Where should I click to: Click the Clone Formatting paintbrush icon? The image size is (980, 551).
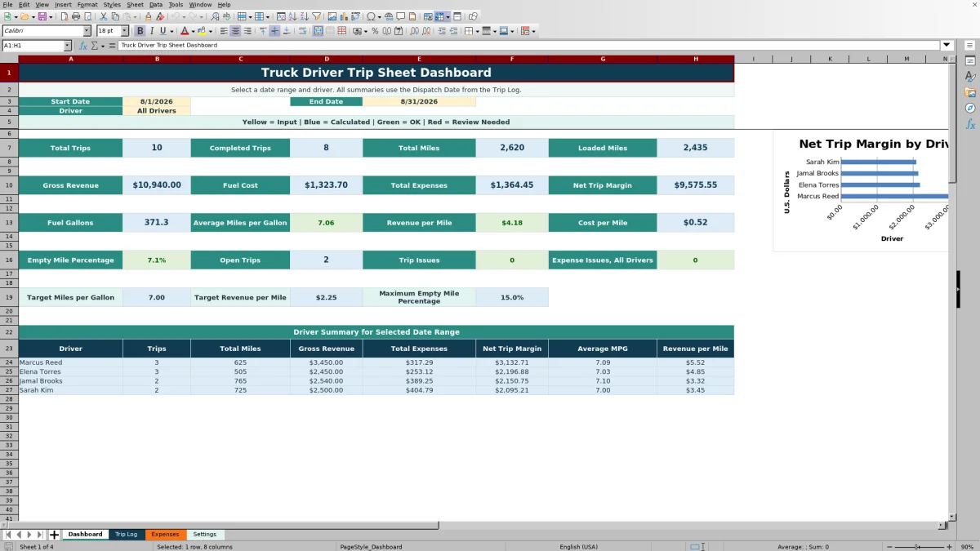(x=148, y=16)
